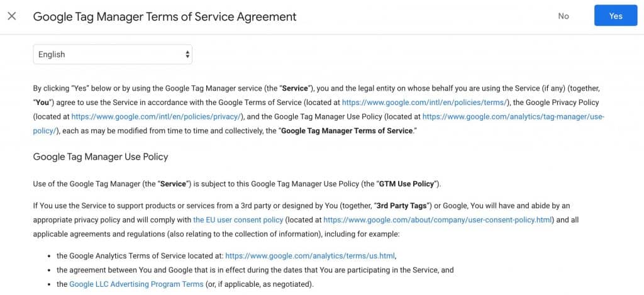Click bold text 'Google Tag Manager Terms of Service'
Screen dimensions: 644x295
(x=347, y=131)
